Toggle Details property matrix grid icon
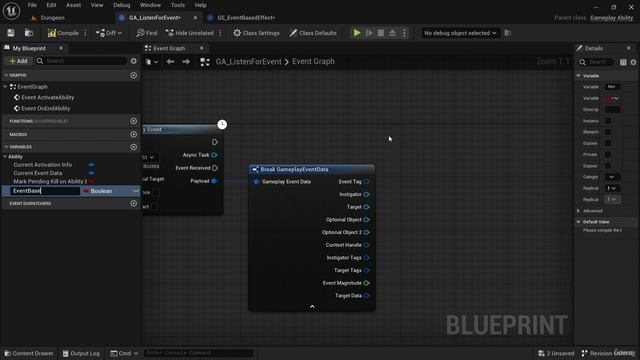Image resolution: width=640 pixels, height=360 pixels. click(623, 62)
